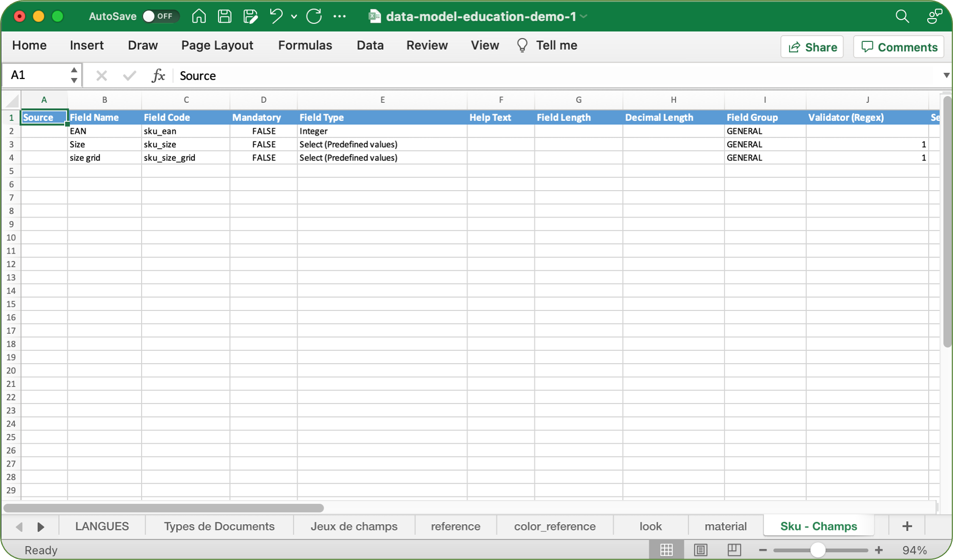The width and height of the screenshot is (953, 560).
Task: Add a new sheet with plus button
Action: click(907, 526)
